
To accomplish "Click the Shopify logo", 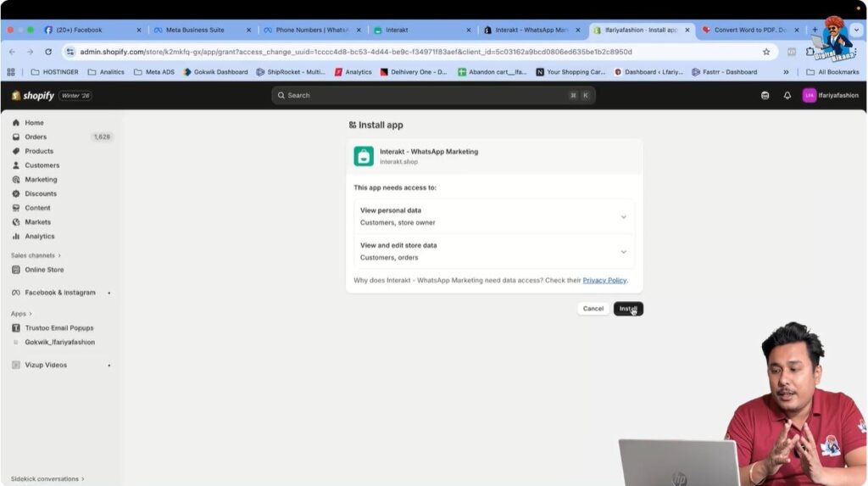I will (33, 95).
